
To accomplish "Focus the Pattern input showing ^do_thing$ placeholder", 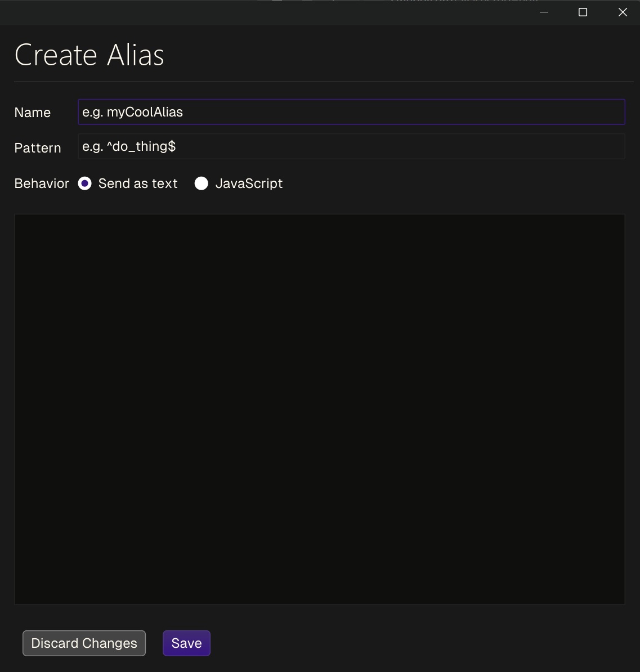I will [x=351, y=146].
